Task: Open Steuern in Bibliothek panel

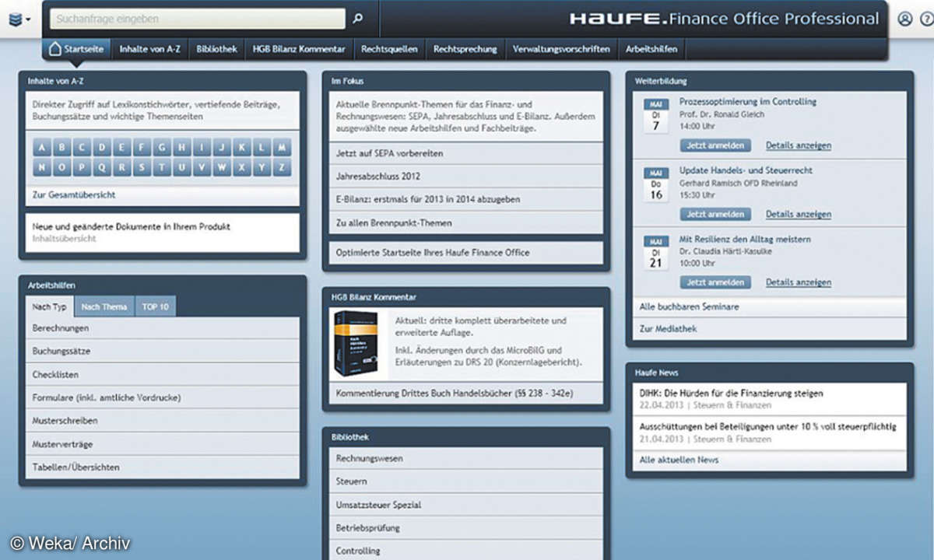Action: [x=465, y=481]
